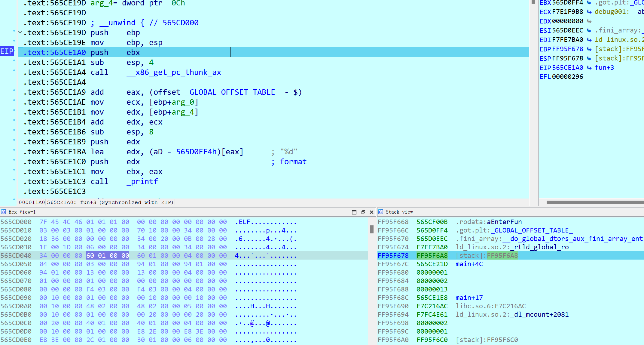
Task: Click the .ELF ASCII text in hex view
Action: (x=243, y=222)
